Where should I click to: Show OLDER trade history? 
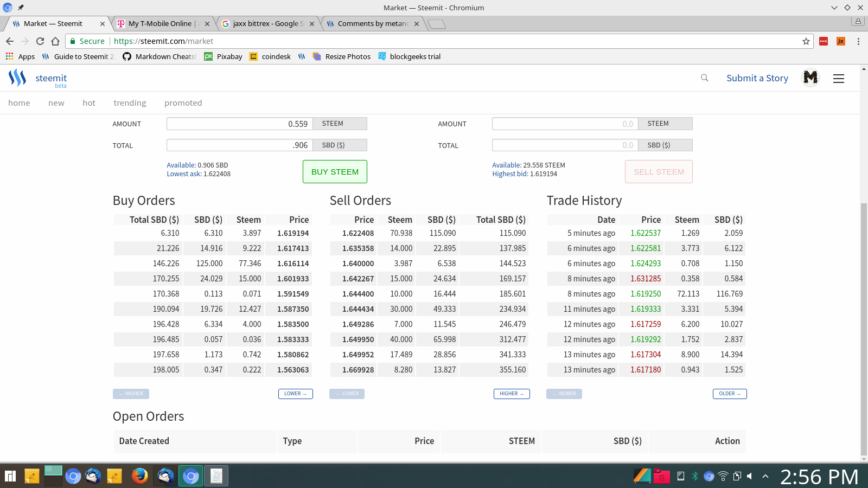pyautogui.click(x=730, y=394)
